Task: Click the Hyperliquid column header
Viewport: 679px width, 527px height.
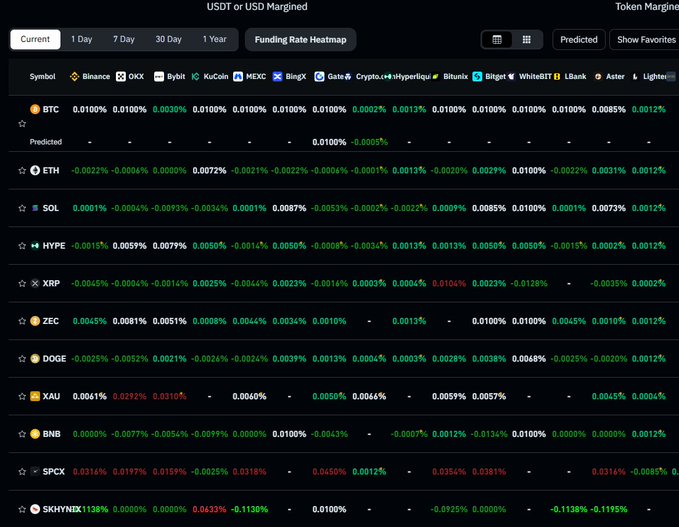Action: (409, 77)
